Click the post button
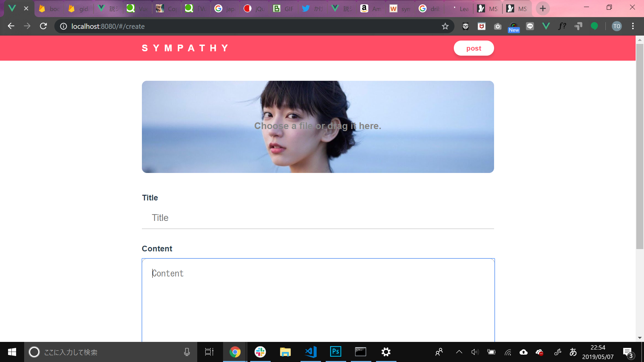 474,48
